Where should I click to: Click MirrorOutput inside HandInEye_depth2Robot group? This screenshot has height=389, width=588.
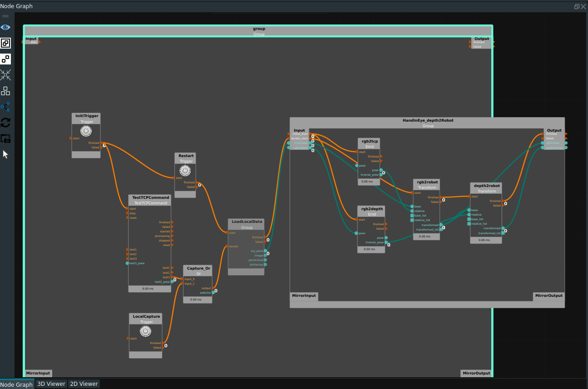pyautogui.click(x=548, y=295)
